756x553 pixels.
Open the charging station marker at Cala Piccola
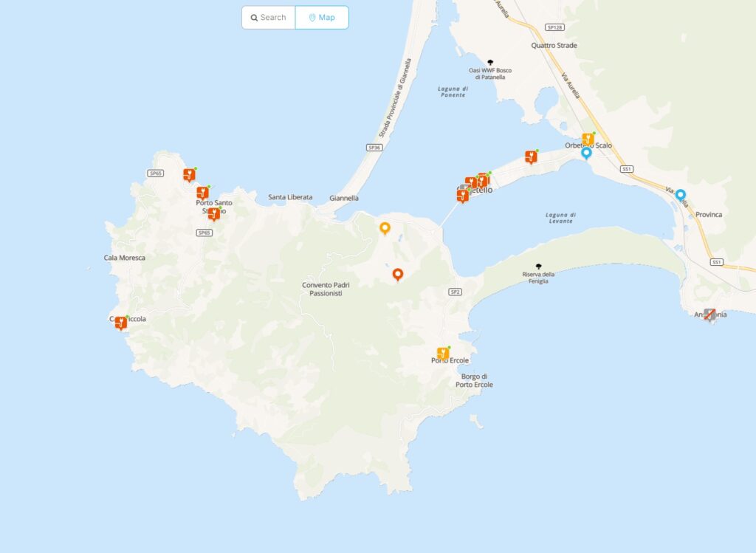click(120, 323)
